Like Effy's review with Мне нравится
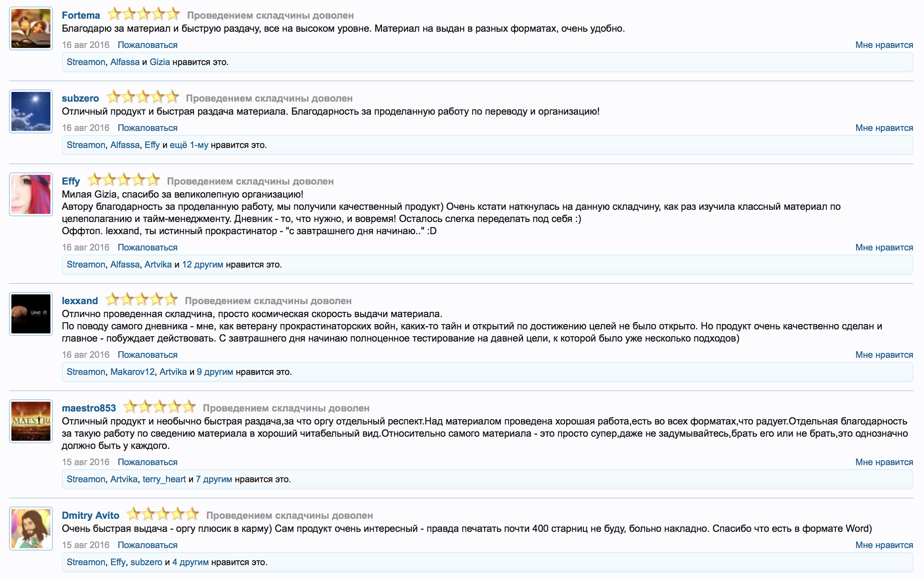This screenshot has width=924, height=579. [884, 247]
